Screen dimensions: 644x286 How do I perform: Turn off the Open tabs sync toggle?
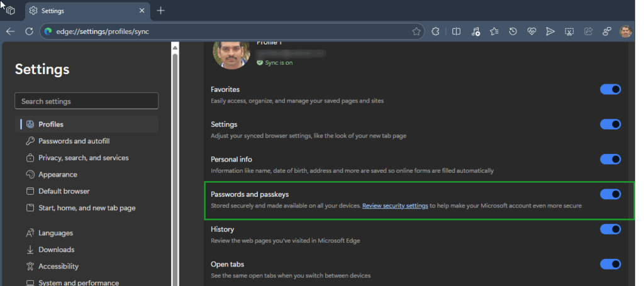[x=610, y=264]
